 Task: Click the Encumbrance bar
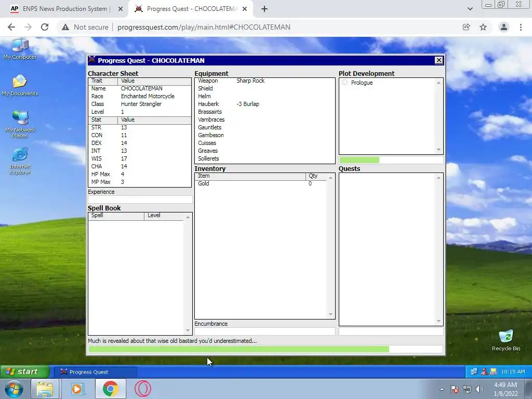click(x=264, y=331)
